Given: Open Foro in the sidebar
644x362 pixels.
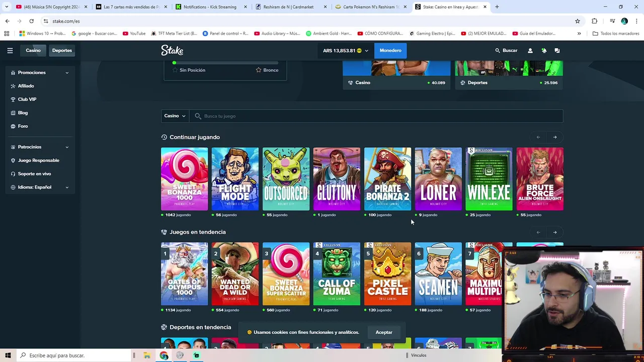Looking at the screenshot, I should click(23, 126).
